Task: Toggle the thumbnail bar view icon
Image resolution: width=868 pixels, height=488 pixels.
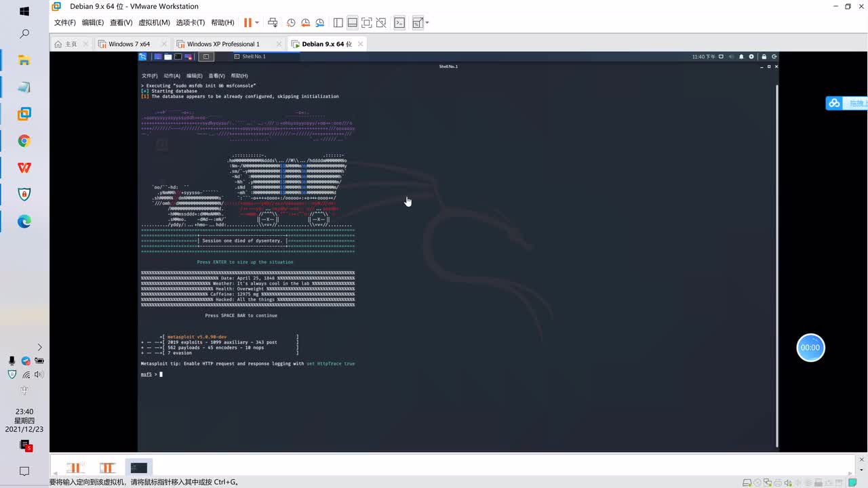Action: (353, 22)
